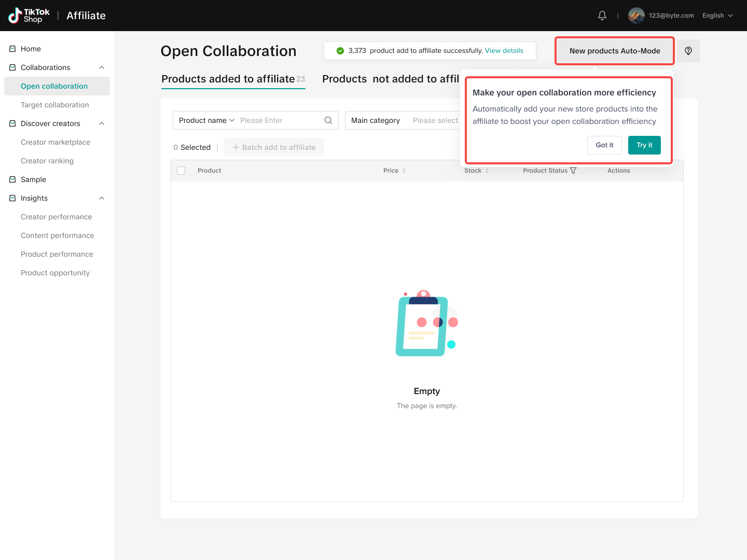The image size is (747, 560).
Task: Click the TikTok Shop logo
Action: [30, 16]
